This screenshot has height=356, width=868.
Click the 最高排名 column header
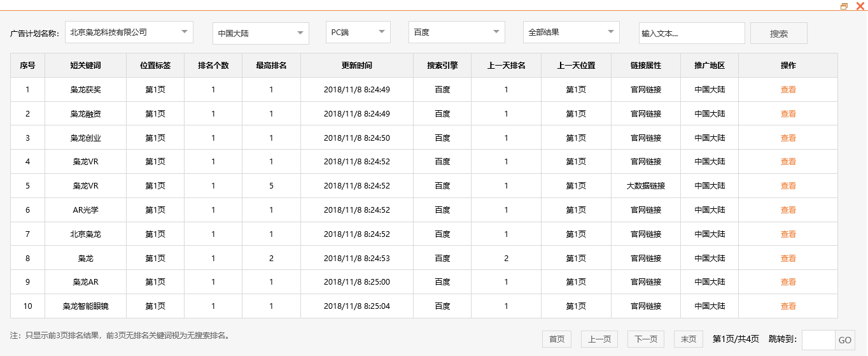coord(271,66)
